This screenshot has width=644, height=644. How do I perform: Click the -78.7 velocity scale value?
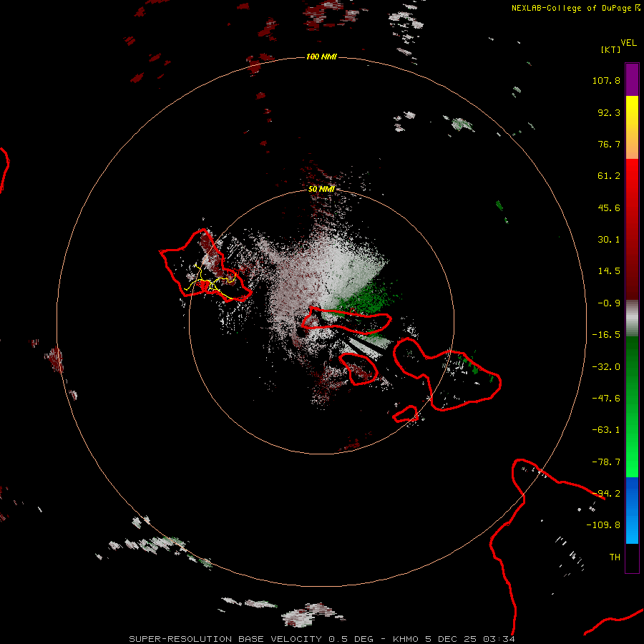coord(606,462)
